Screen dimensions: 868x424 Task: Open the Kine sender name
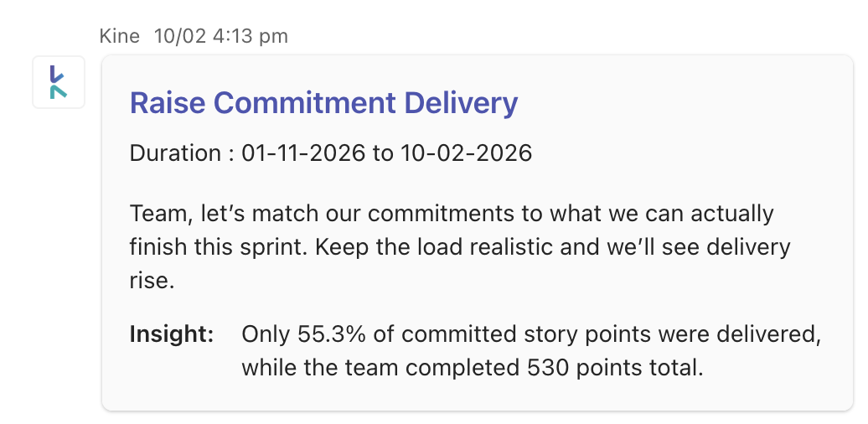point(119,36)
